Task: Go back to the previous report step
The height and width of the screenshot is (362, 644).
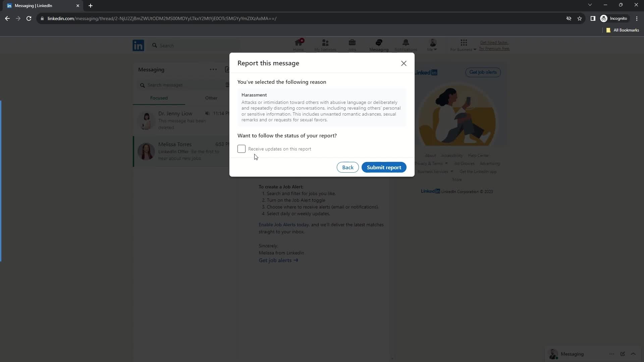Action: click(x=347, y=167)
